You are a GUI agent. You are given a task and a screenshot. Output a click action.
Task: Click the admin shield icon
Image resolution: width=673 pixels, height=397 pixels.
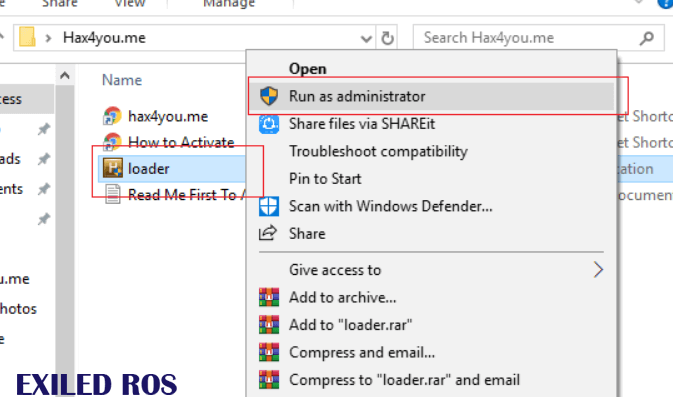(269, 96)
